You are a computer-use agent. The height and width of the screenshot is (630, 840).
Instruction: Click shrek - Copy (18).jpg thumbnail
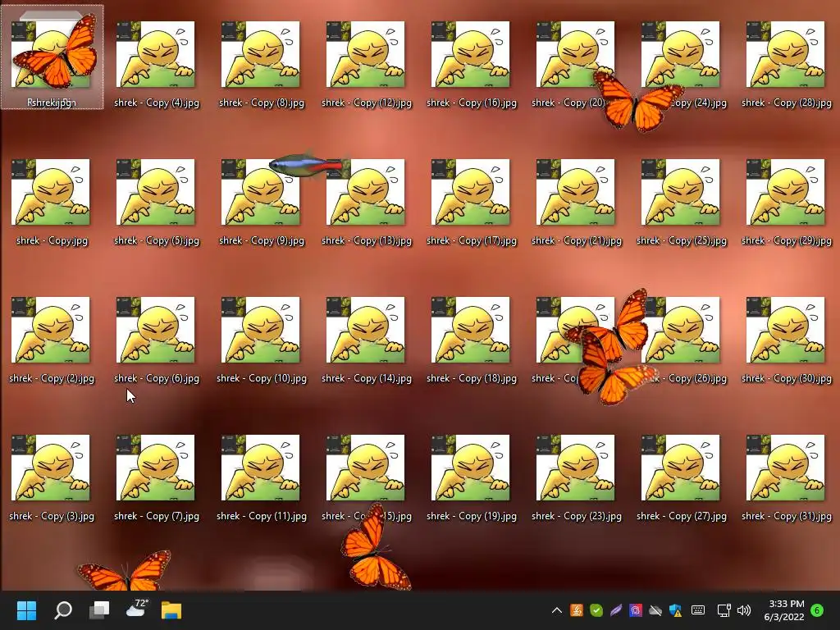point(471,330)
